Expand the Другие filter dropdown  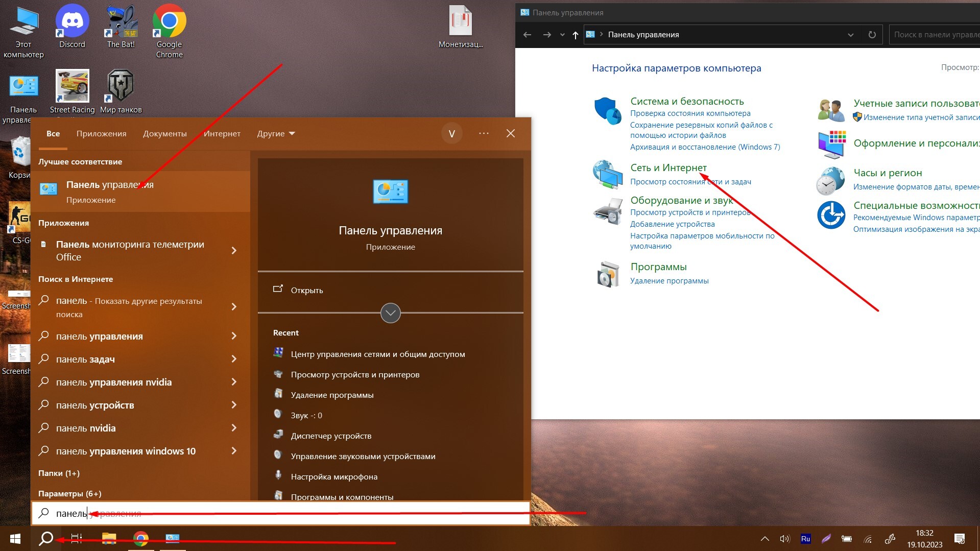click(276, 134)
